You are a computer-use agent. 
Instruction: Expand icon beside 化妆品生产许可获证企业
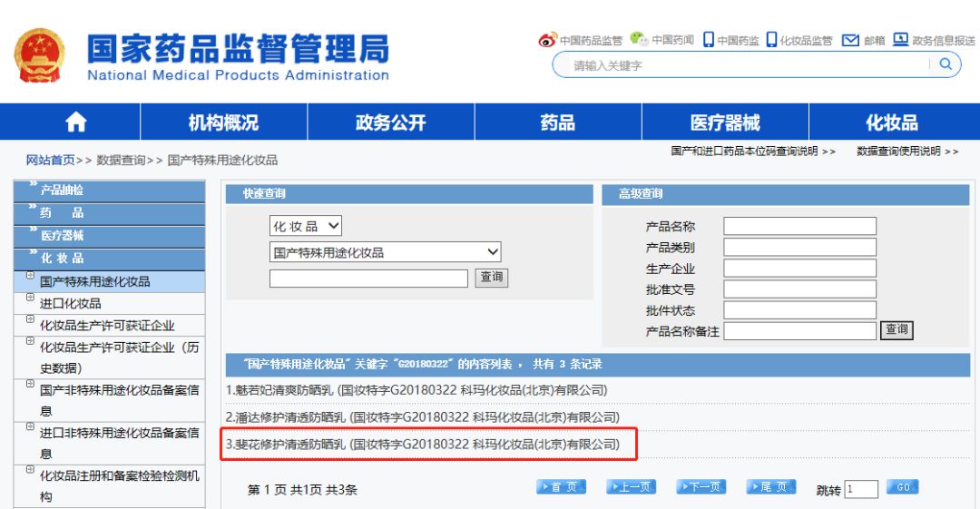tap(30, 319)
